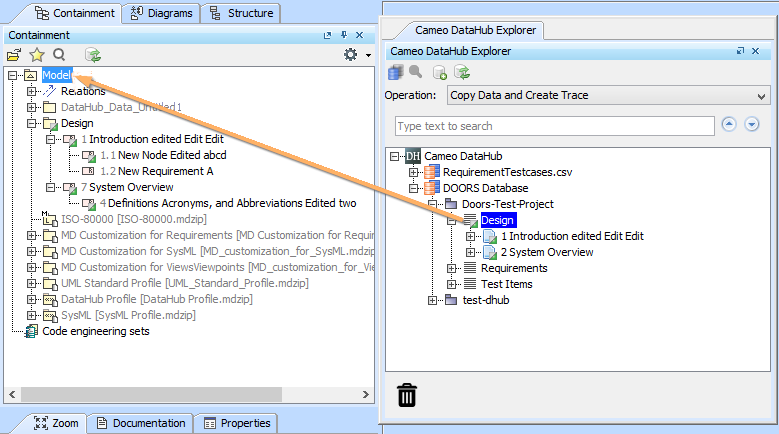Pin the Containment panel
779x434 pixels.
344,35
